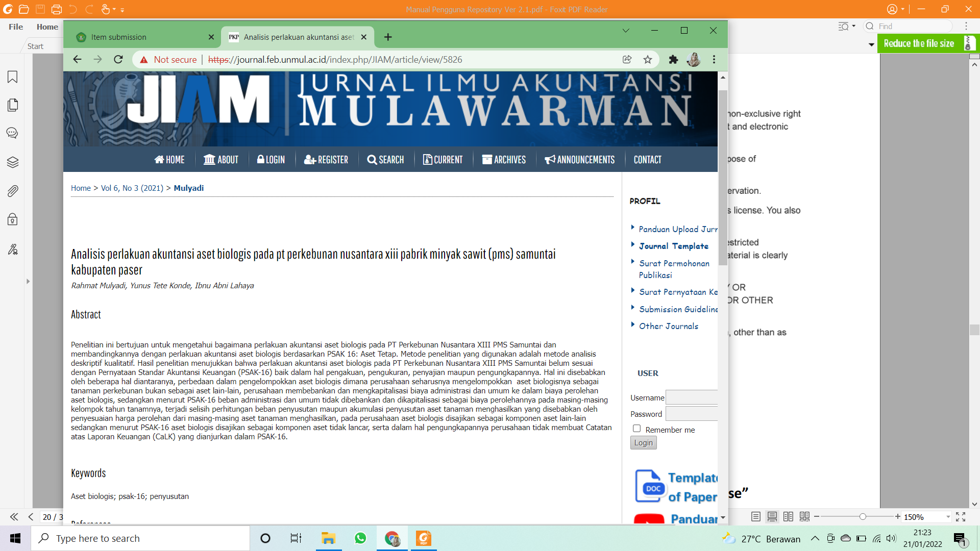
Task: Open File Explorer from the taskbar
Action: pos(328,538)
